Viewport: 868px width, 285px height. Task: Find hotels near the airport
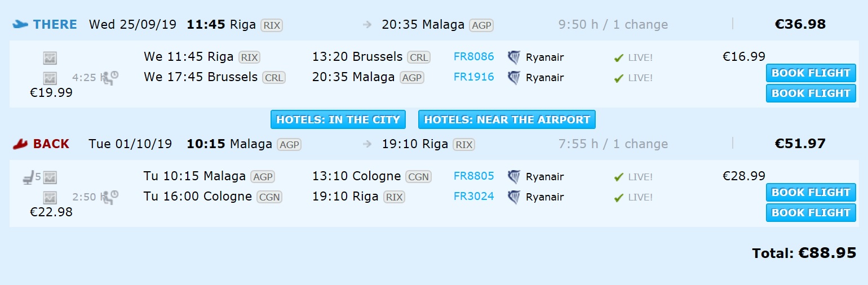tap(507, 119)
